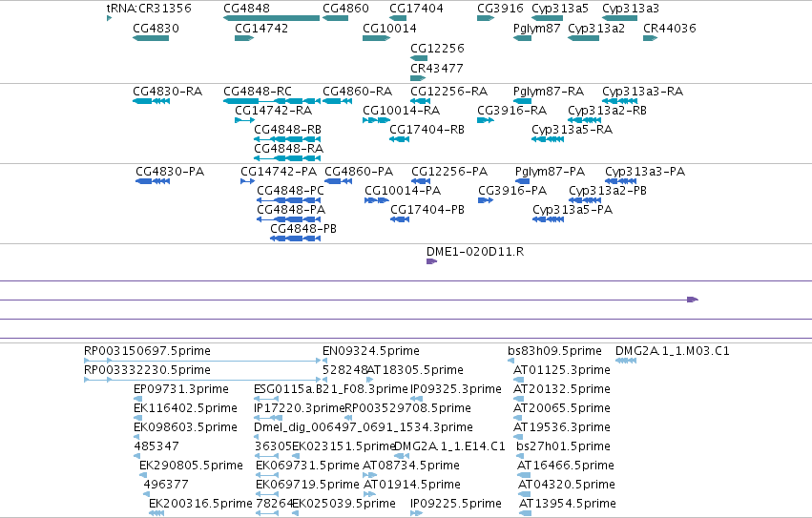Select the CG12256-PA protein label

tap(449, 172)
